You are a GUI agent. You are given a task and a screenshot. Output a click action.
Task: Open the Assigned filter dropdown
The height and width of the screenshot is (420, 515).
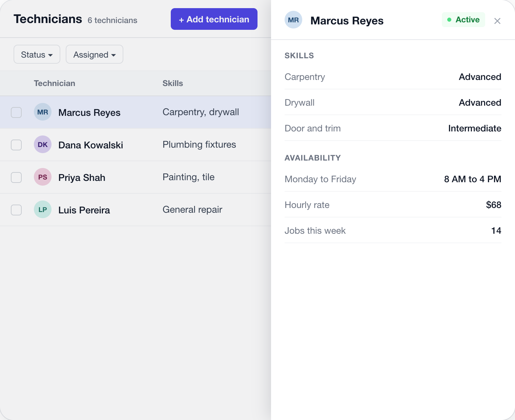pyautogui.click(x=95, y=54)
